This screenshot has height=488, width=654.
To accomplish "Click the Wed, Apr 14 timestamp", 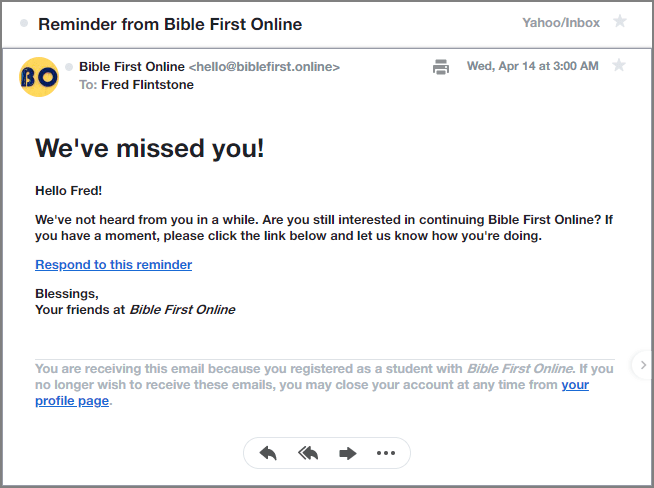I will coord(532,67).
